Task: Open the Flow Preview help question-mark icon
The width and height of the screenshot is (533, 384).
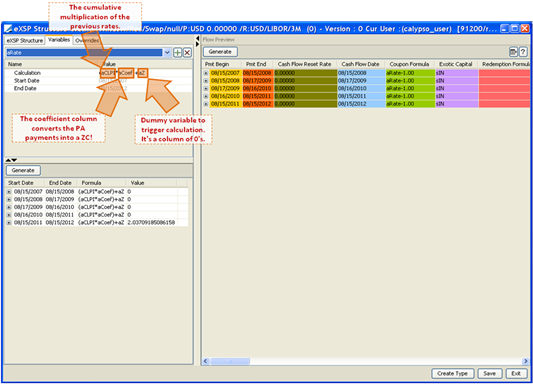Action: coord(523,52)
